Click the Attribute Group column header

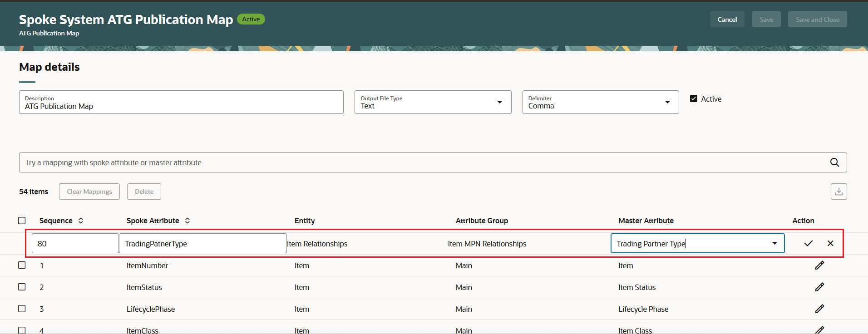(482, 221)
